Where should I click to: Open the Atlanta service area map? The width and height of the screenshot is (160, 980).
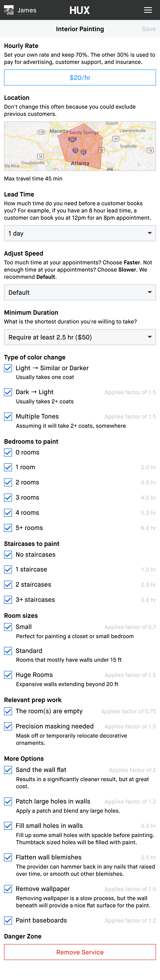point(80,146)
